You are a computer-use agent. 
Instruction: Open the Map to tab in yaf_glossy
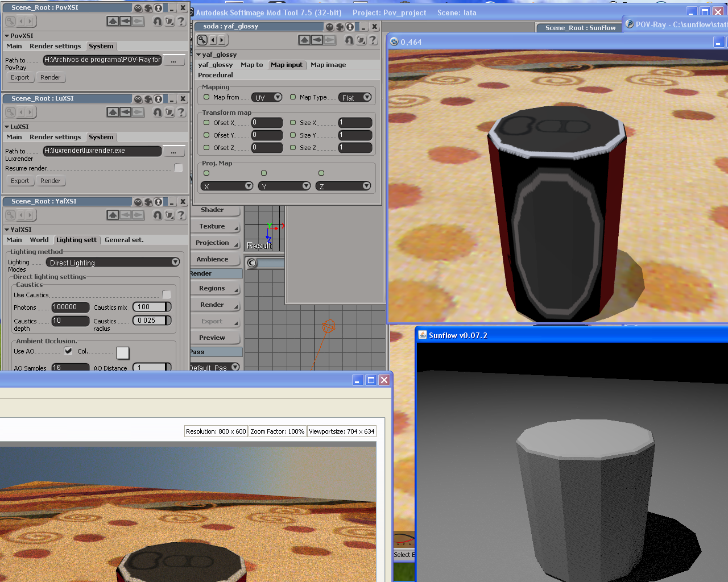[x=251, y=65]
